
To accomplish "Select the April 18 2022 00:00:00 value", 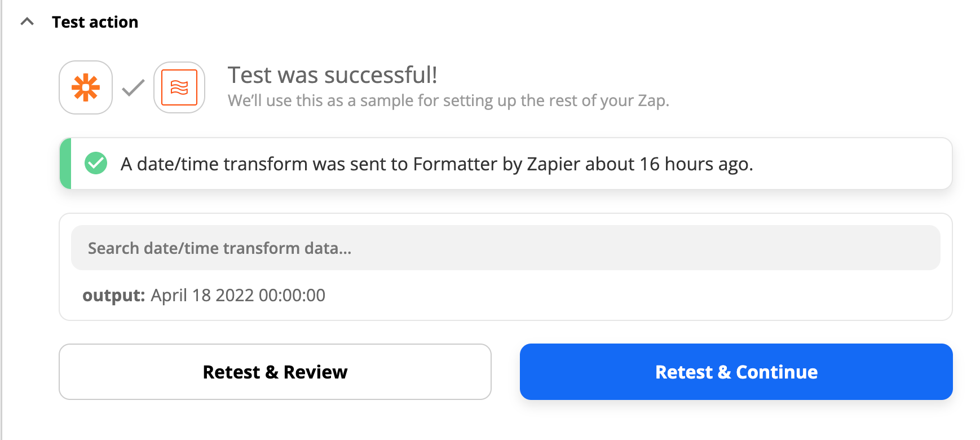I will (238, 295).
